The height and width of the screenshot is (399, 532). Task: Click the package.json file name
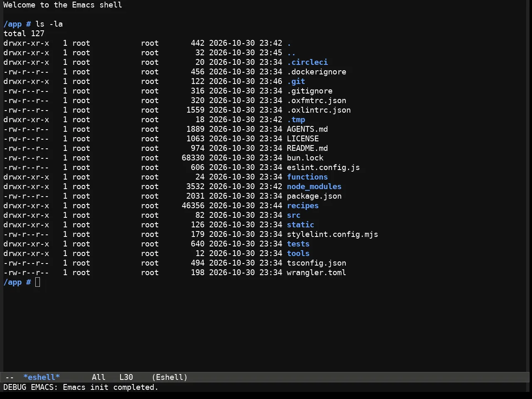pos(314,196)
